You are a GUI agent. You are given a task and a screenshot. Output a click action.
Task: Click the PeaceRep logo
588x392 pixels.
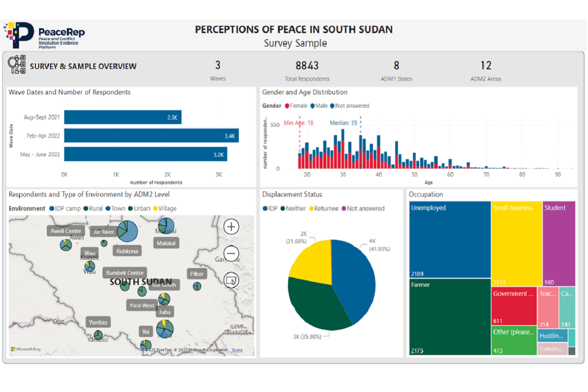[44, 35]
